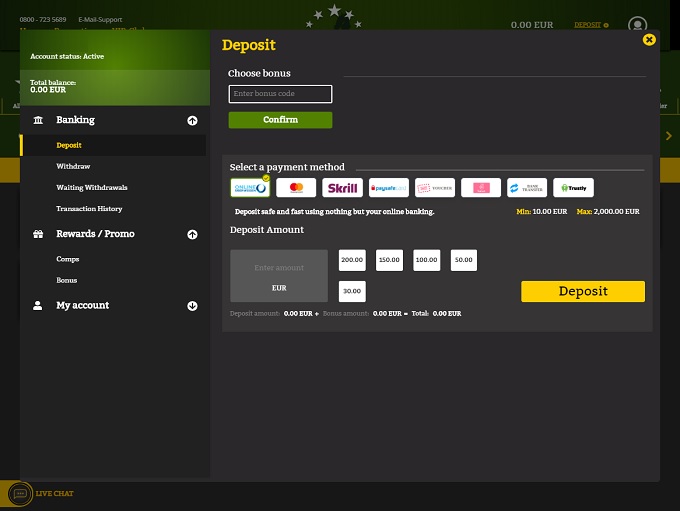The image size is (680, 511).
Task: Open the Comps menu item
Action: (x=67, y=259)
